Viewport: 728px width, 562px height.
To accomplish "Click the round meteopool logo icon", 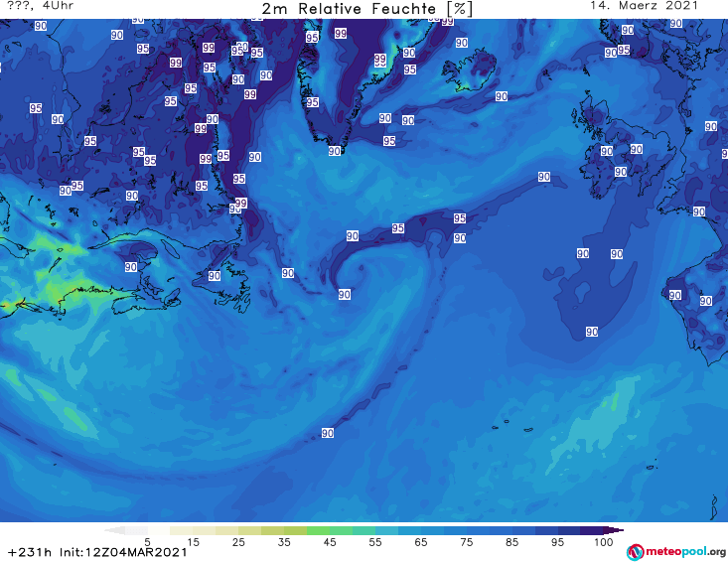I will click(635, 552).
